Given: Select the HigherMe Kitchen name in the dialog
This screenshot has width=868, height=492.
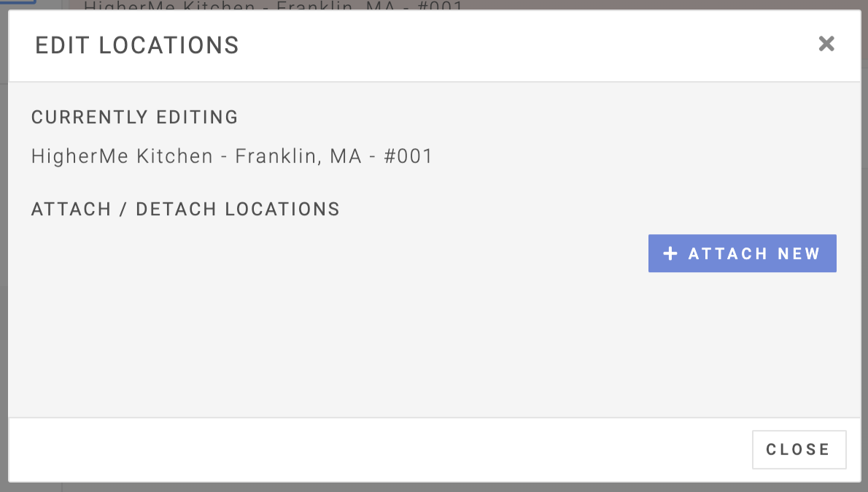Looking at the screenshot, I should pyautogui.click(x=123, y=156).
